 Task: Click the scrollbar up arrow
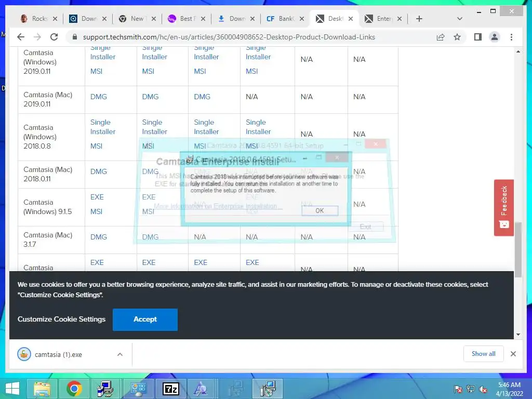pos(518,51)
